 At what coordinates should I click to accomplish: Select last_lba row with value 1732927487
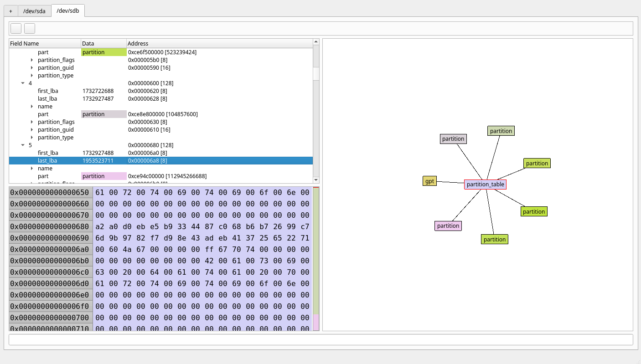(160, 99)
